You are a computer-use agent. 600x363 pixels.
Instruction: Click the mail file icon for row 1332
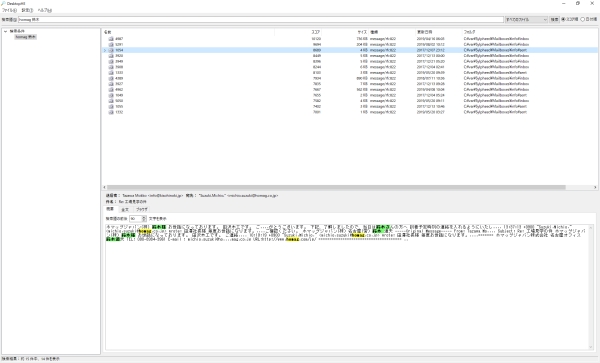click(111, 112)
